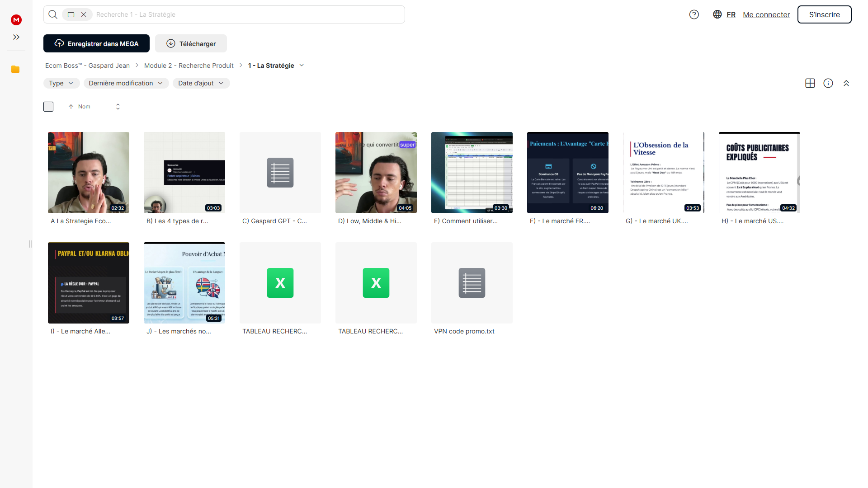868x488 pixels.
Task: Click the sidebar resize handle
Action: tap(30, 244)
